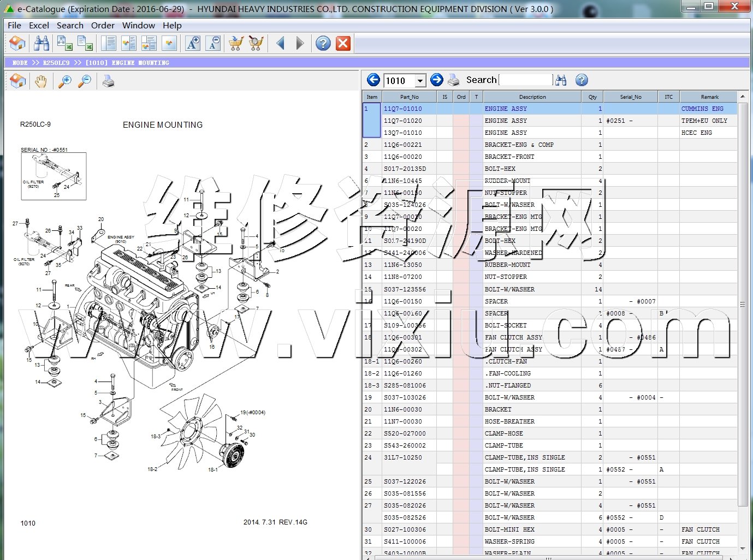Open the Excel menu
This screenshot has width=753, height=560.
coord(39,25)
